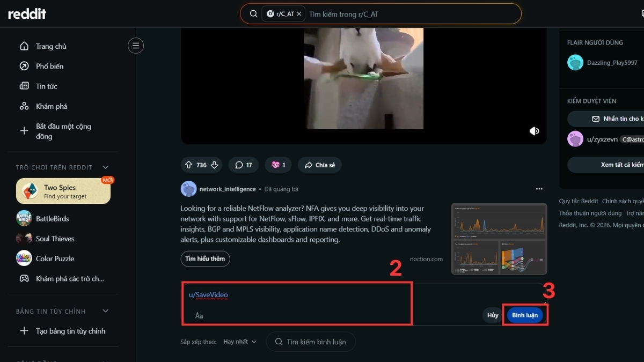This screenshot has height=362, width=644.
Task: Submit the comment with 'Bình luận'
Action: [525, 315]
